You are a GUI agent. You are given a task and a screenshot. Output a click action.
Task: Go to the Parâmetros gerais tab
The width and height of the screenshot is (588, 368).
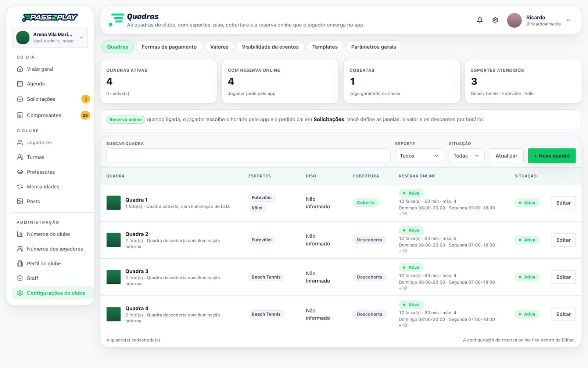coord(373,47)
